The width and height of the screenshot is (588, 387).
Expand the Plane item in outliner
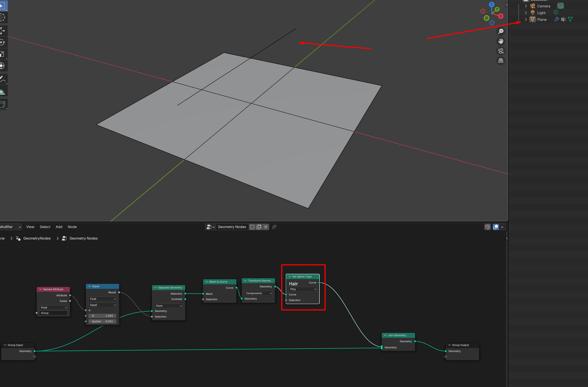pyautogui.click(x=526, y=19)
